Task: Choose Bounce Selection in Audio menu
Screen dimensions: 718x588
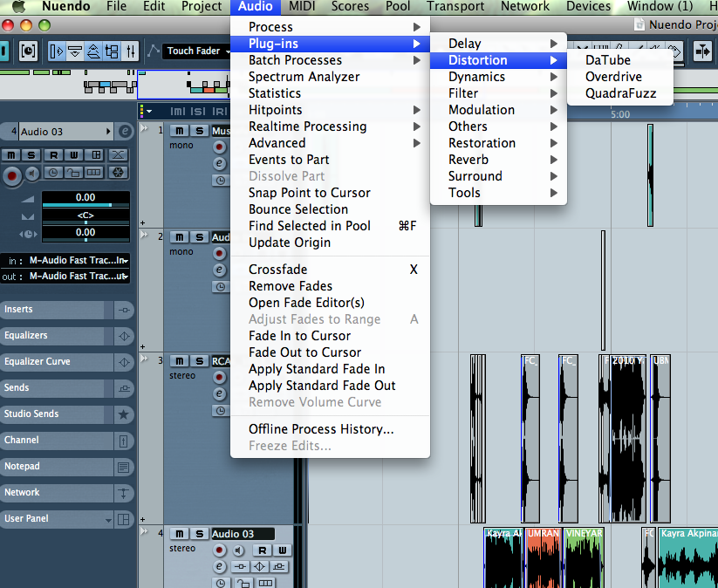Action: click(330, 209)
